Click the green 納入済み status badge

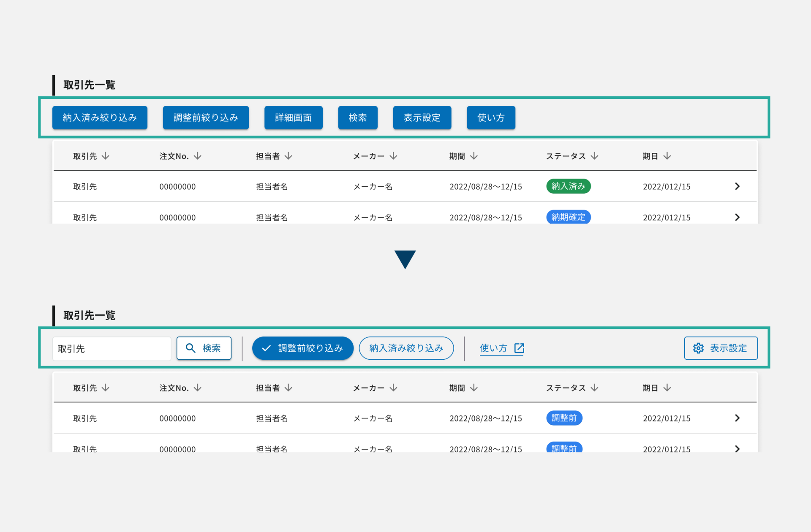pyautogui.click(x=568, y=186)
